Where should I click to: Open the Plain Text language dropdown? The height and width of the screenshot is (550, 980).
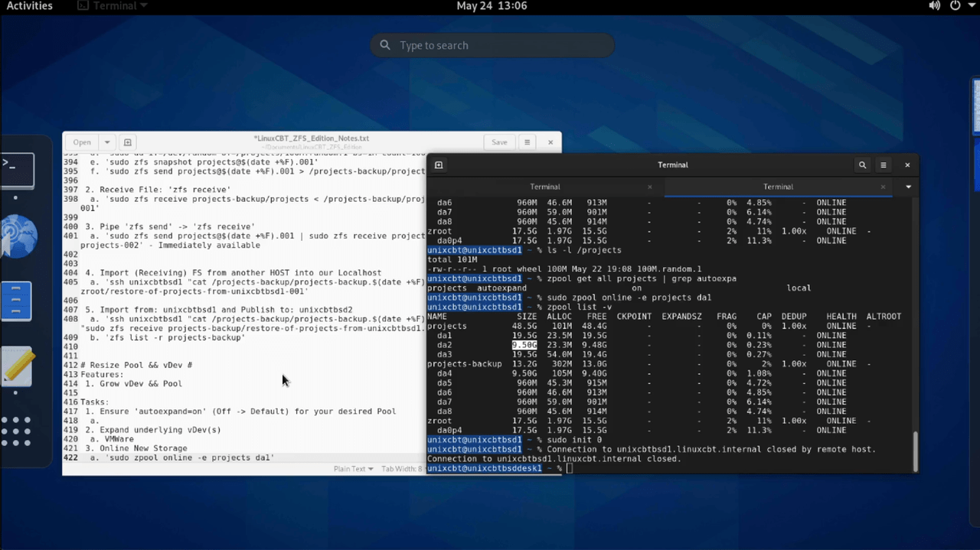click(353, 469)
